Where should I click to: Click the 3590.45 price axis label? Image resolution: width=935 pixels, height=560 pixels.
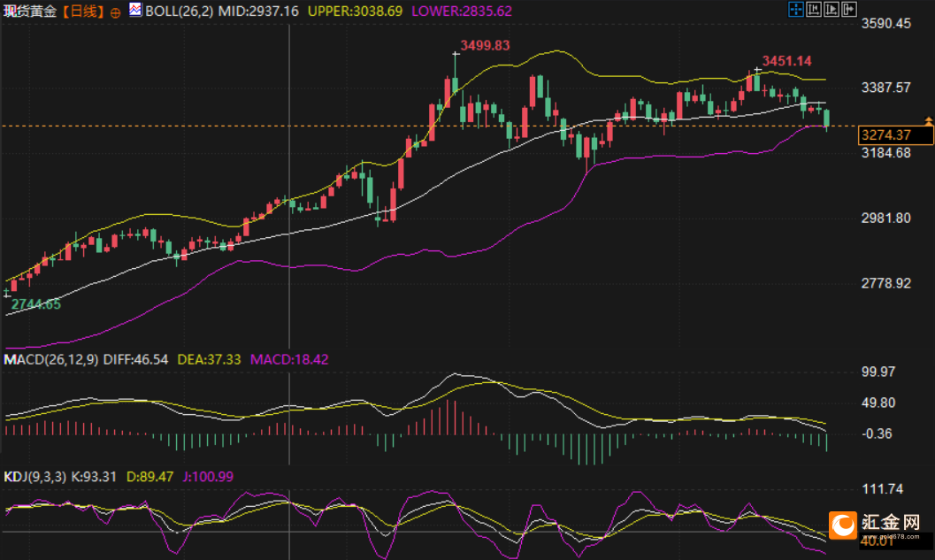tap(886, 24)
